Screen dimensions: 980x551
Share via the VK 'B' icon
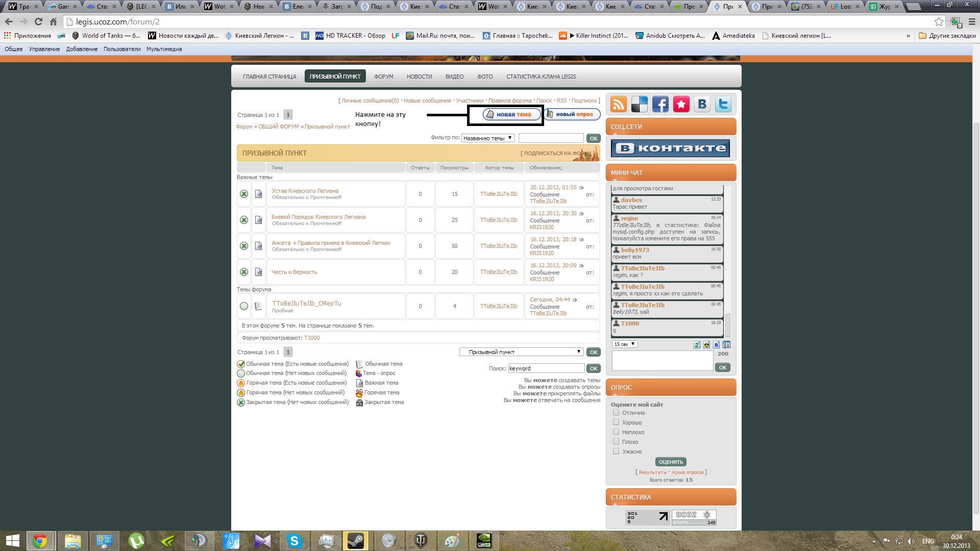[702, 104]
